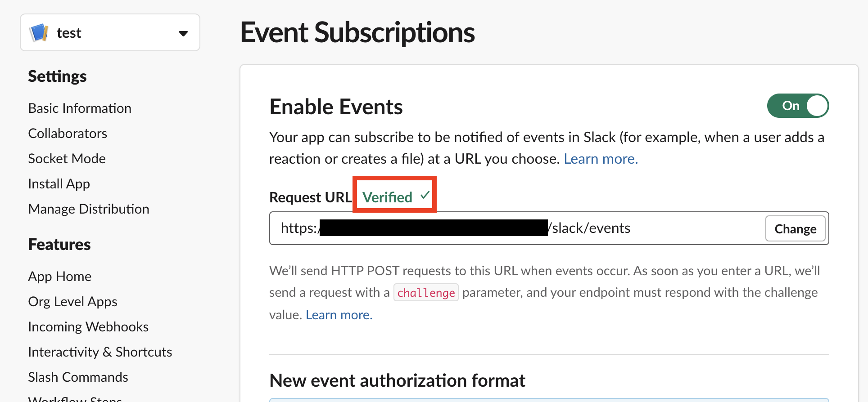Go to Slash Commands page
Viewport: 868px width, 402px height.
78,377
